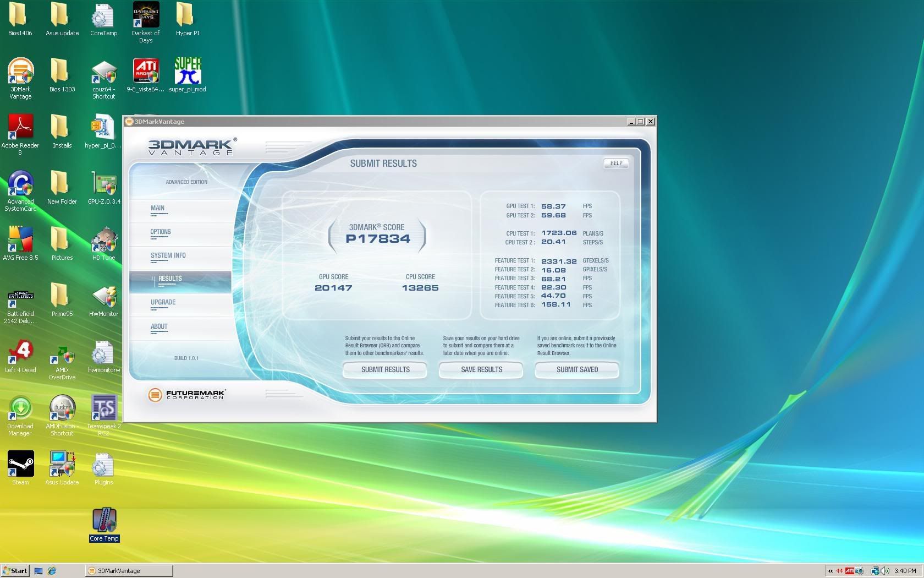
Task: Click the Show Desktop quick launch icon
Action: click(38, 571)
